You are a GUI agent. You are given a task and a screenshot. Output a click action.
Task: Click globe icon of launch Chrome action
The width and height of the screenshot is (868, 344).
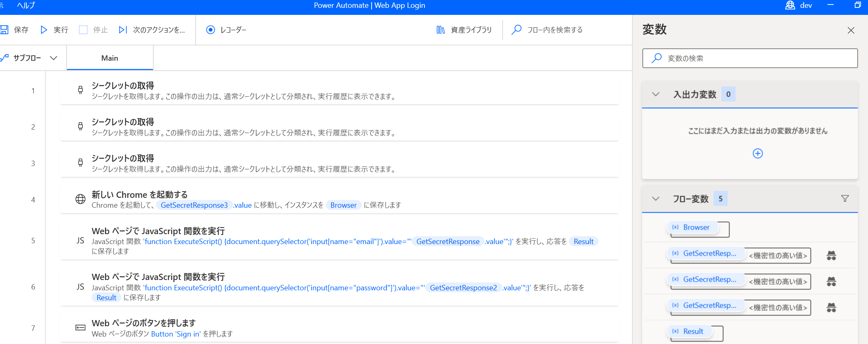[x=81, y=199]
